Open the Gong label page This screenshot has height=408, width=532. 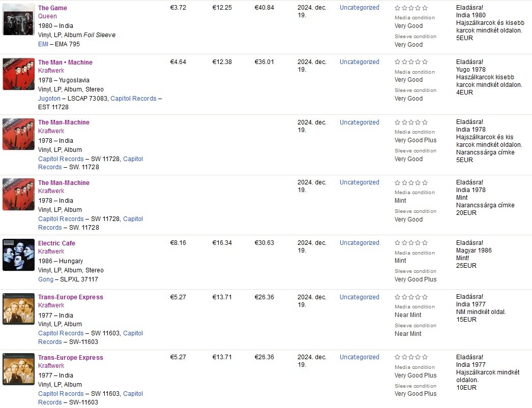point(45,279)
